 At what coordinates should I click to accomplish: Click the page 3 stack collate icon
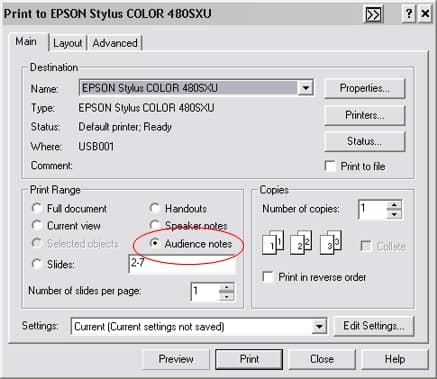(331, 242)
